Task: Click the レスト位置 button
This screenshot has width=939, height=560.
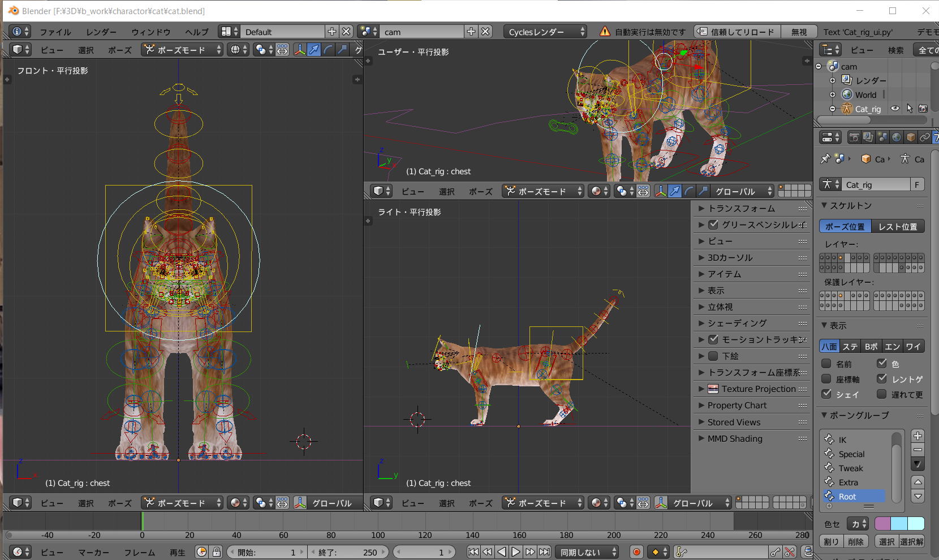Action: (x=898, y=227)
